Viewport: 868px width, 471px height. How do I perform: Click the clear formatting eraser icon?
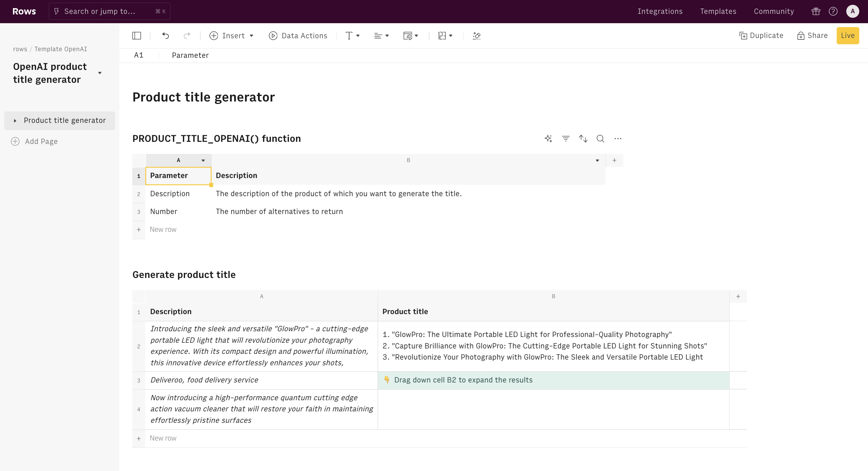476,36
